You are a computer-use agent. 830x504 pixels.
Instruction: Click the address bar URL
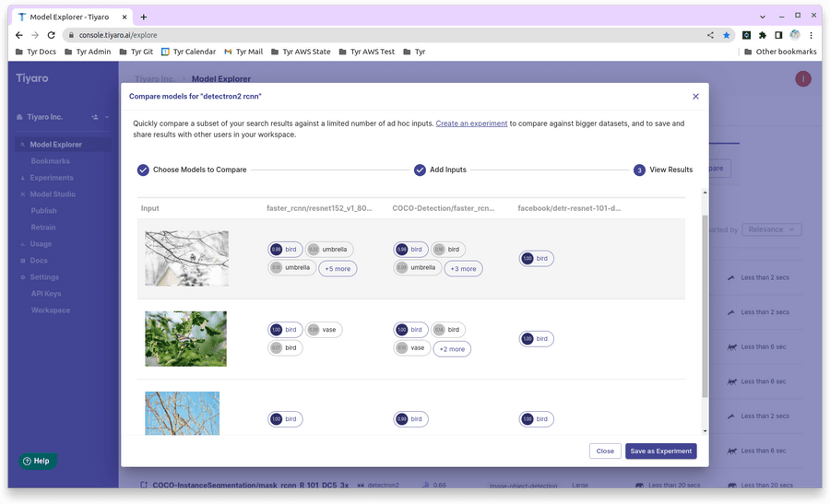[118, 35]
